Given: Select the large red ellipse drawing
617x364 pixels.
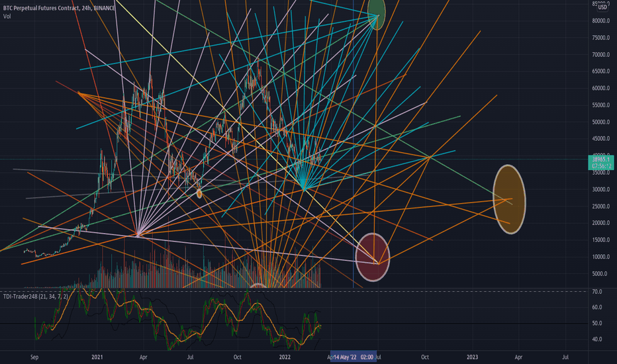Looking at the screenshot, I should 372,257.
